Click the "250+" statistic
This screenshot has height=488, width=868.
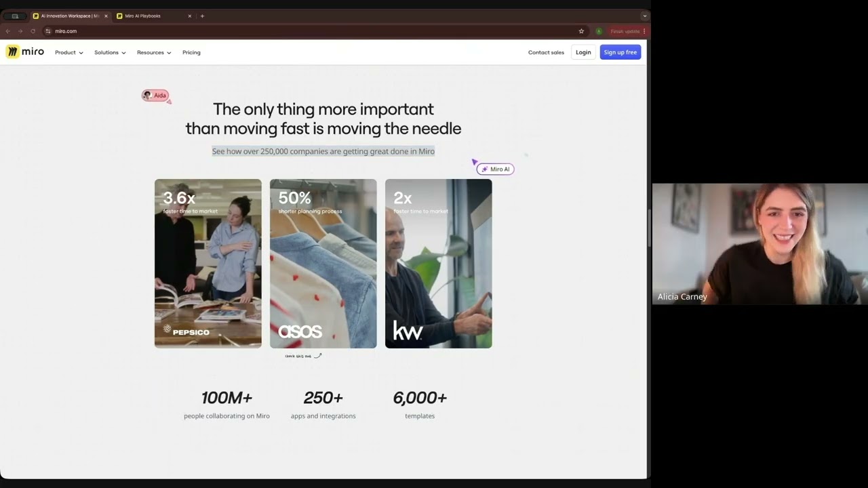[323, 398]
